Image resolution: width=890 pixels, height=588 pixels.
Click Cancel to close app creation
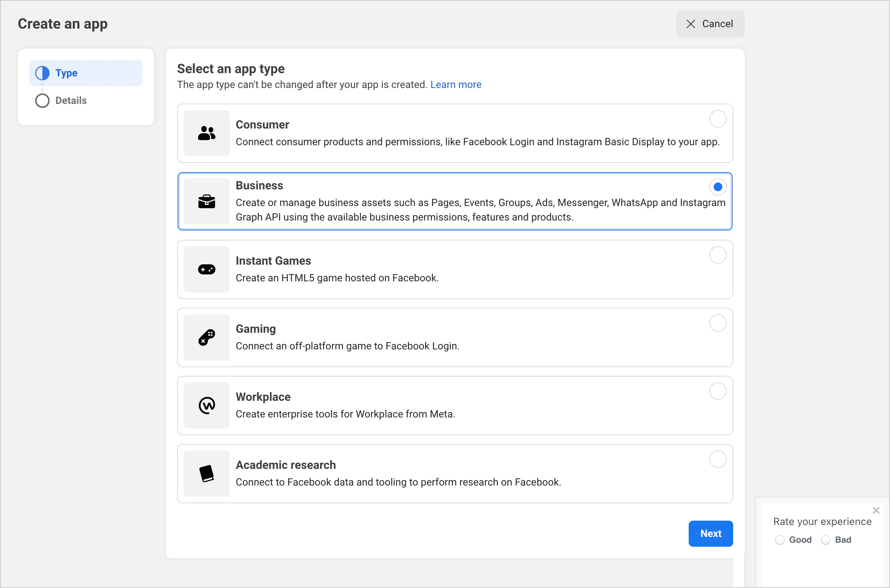pyautogui.click(x=710, y=24)
